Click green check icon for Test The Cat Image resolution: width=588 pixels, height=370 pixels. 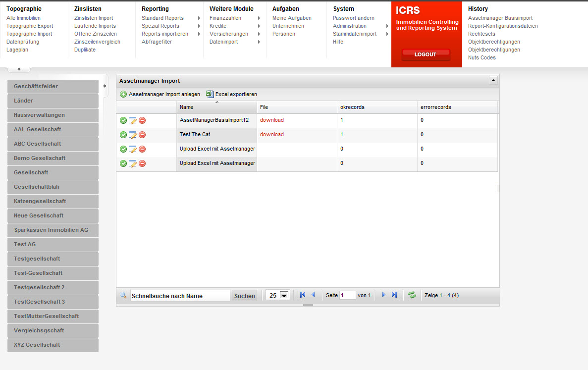pyautogui.click(x=123, y=135)
